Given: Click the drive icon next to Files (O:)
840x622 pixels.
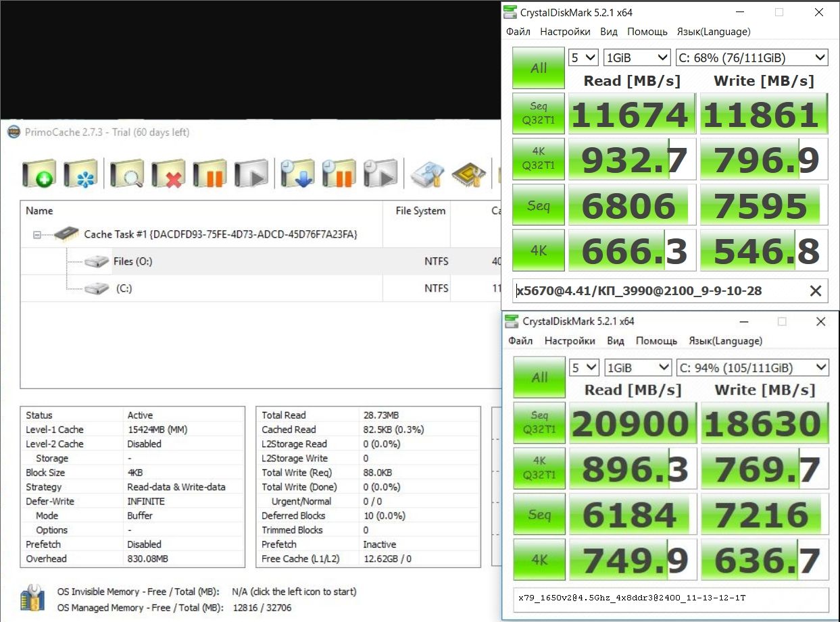Looking at the screenshot, I should pyautogui.click(x=97, y=261).
